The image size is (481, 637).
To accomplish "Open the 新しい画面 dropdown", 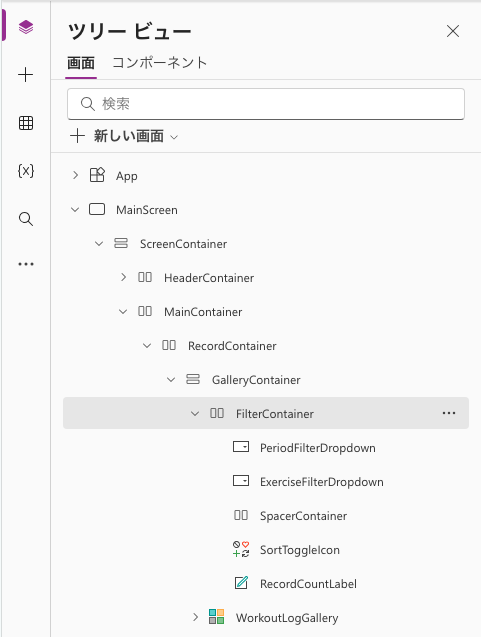I will 124,136.
